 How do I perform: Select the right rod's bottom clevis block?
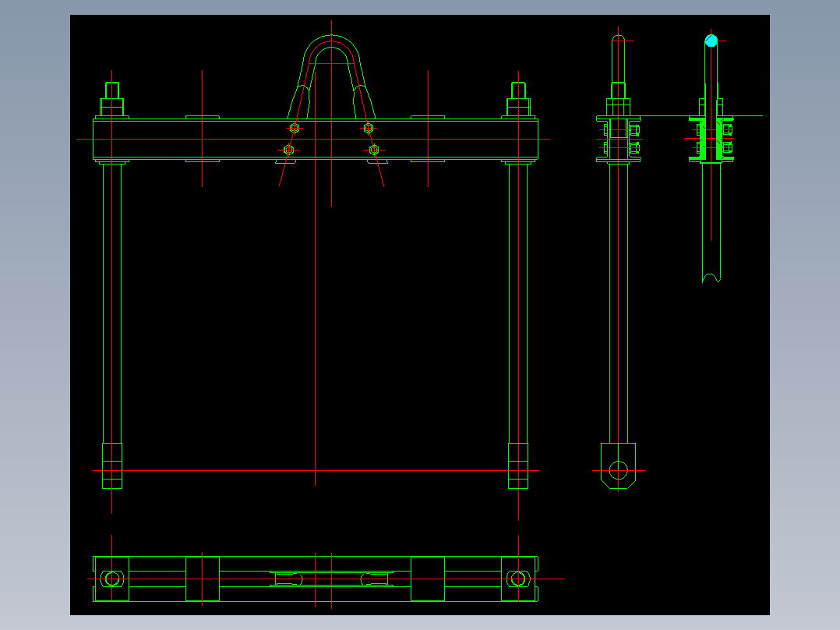tap(518, 466)
